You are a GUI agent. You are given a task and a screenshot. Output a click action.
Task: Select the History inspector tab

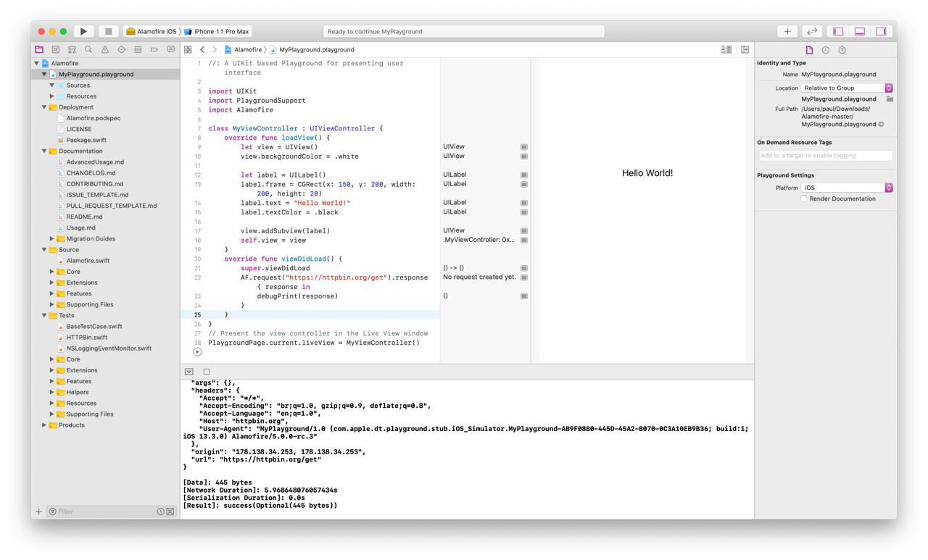826,50
